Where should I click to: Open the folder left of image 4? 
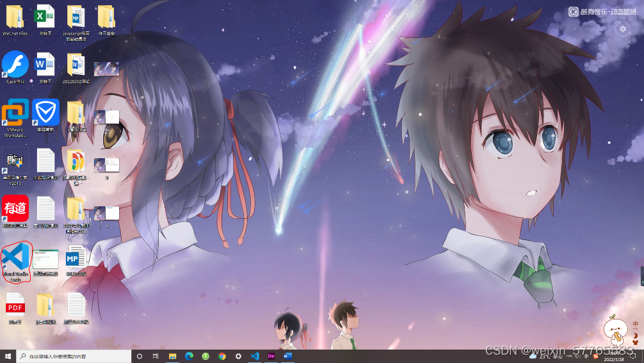coord(76,214)
